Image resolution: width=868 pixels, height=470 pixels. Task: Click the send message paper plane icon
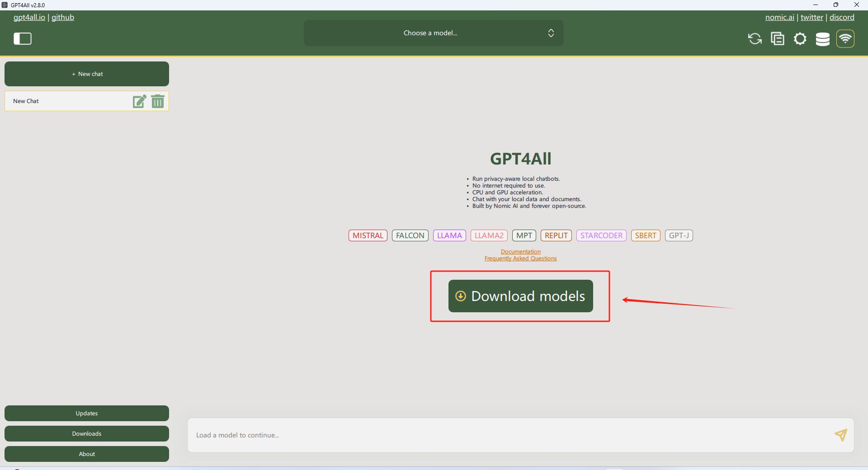pos(840,435)
